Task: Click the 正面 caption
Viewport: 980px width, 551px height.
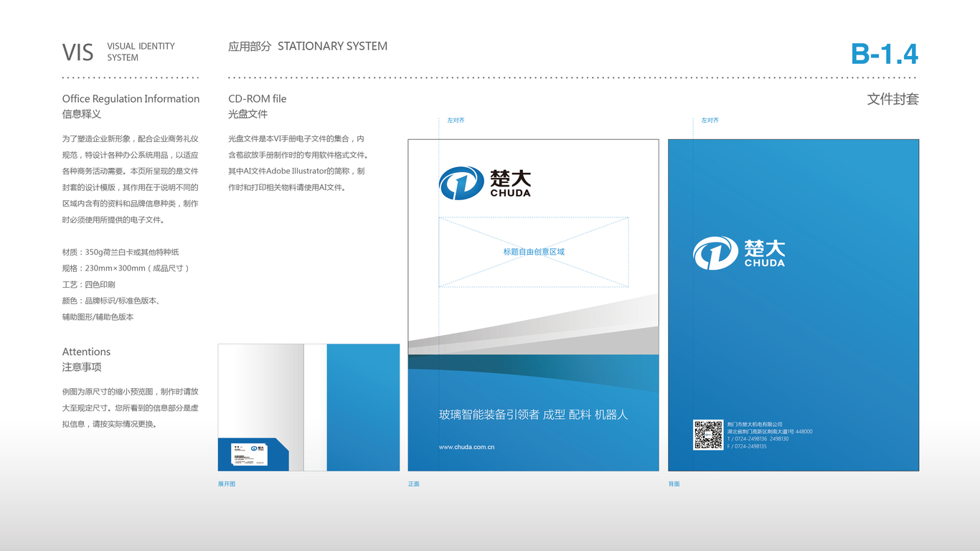Action: click(414, 484)
